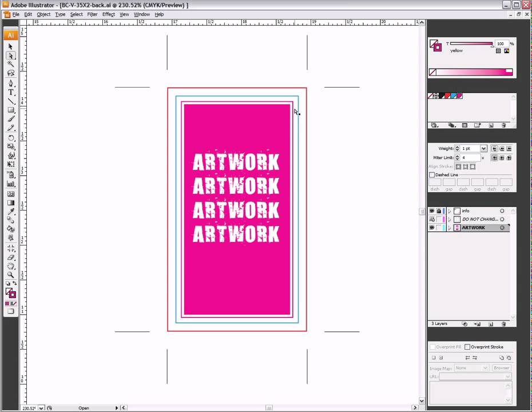Select the Zoom magnifier tool
Image resolution: width=532 pixels, height=412 pixels.
(10, 275)
